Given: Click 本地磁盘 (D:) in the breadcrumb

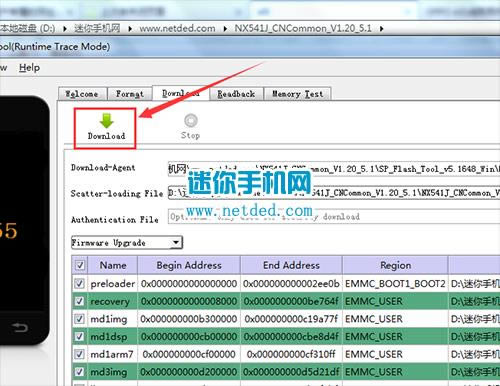Looking at the screenshot, I should click(27, 29).
